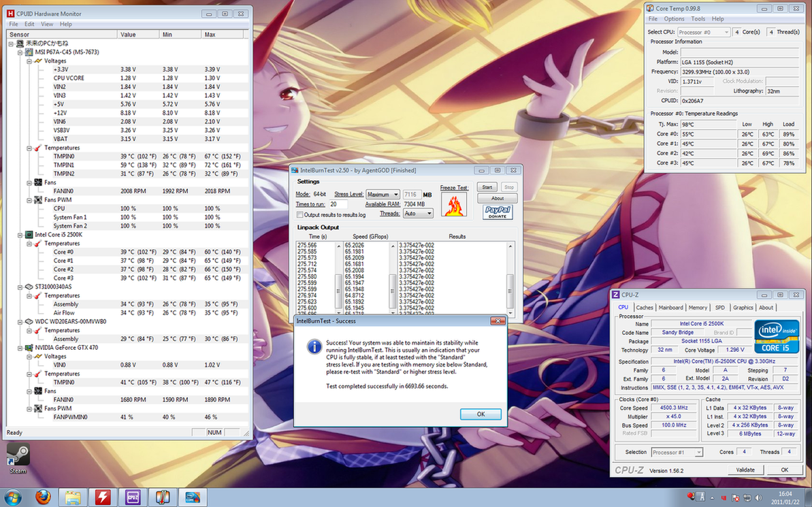Close the IntelBurnTest Success dialog

point(498,321)
